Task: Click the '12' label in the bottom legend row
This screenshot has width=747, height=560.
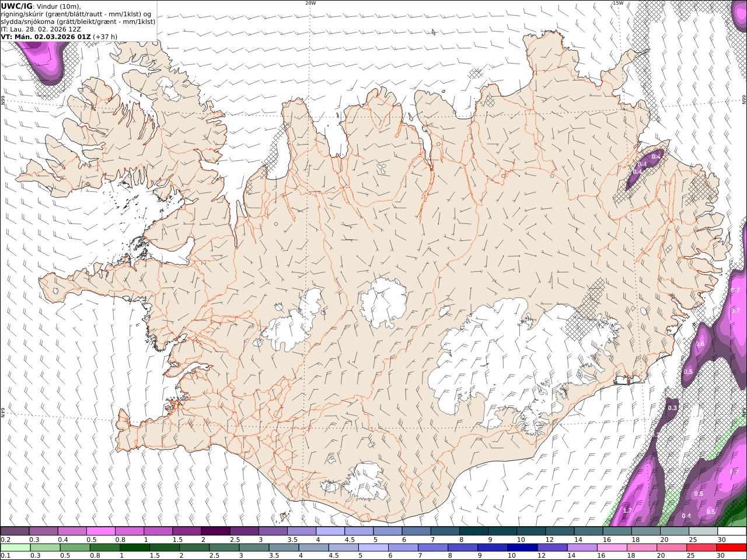Action: (542, 555)
